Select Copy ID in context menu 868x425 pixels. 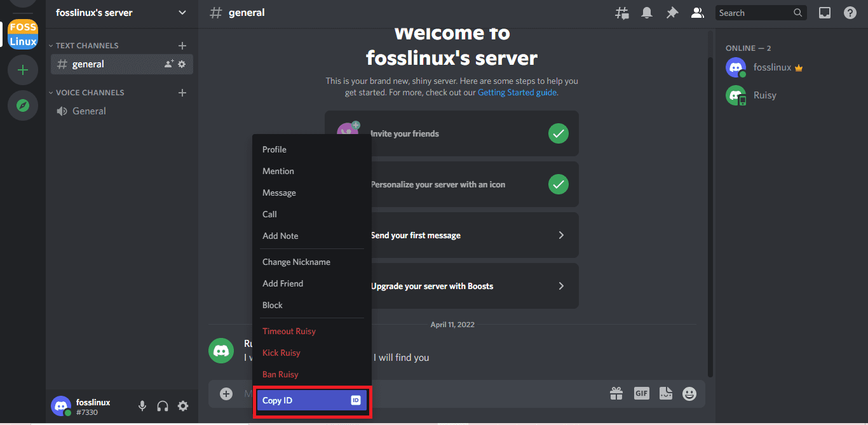(x=311, y=400)
